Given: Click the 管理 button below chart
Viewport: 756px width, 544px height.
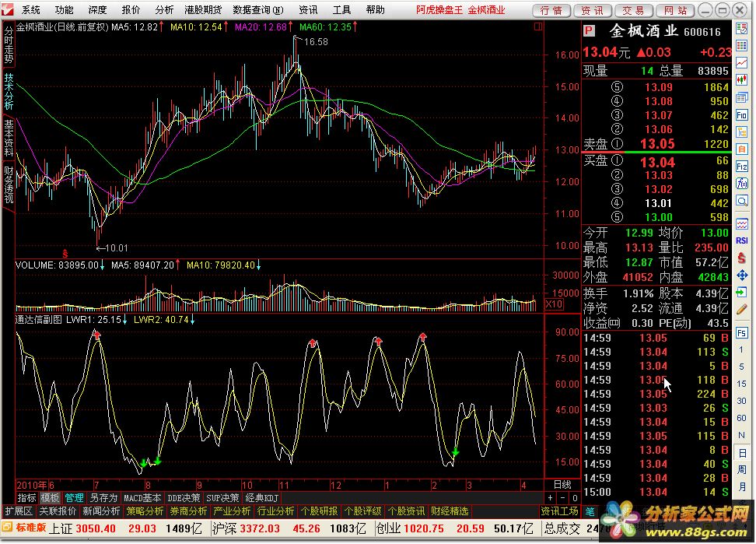Looking at the screenshot, I should coord(74,498).
